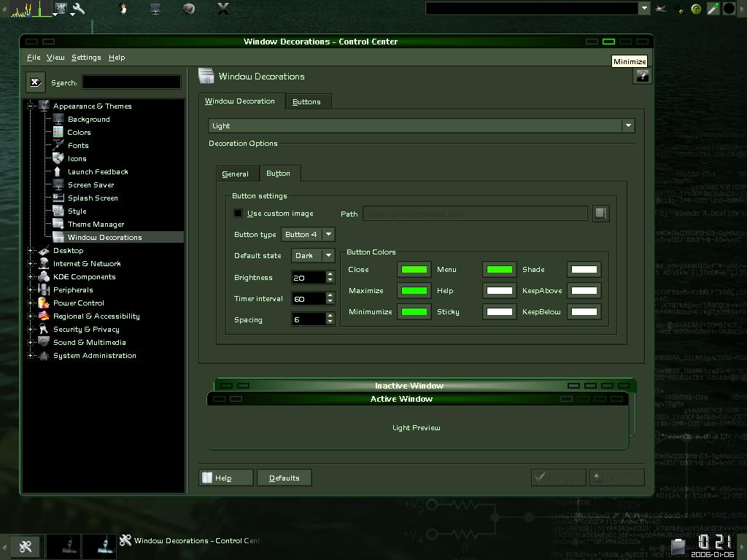
Task: Click the X icon in top panel
Action: 223,9
